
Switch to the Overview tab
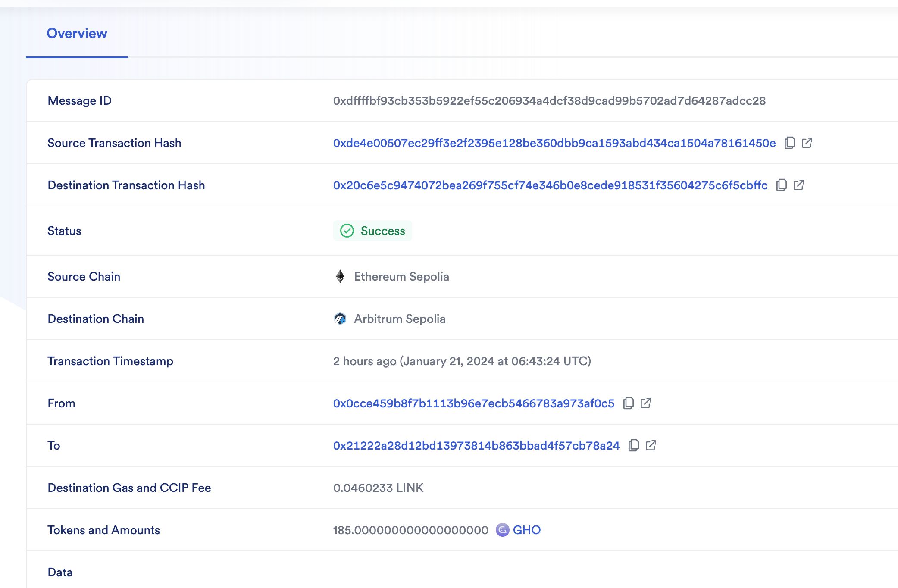77,33
